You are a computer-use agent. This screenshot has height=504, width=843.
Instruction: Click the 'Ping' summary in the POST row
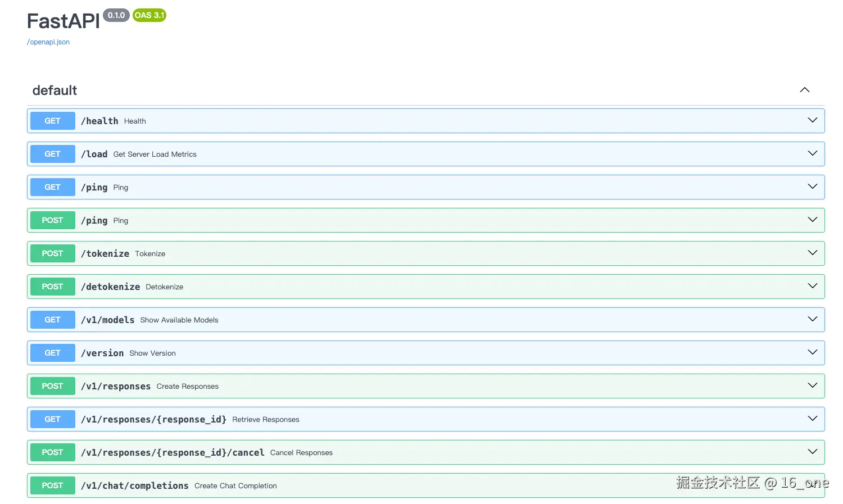coord(121,221)
